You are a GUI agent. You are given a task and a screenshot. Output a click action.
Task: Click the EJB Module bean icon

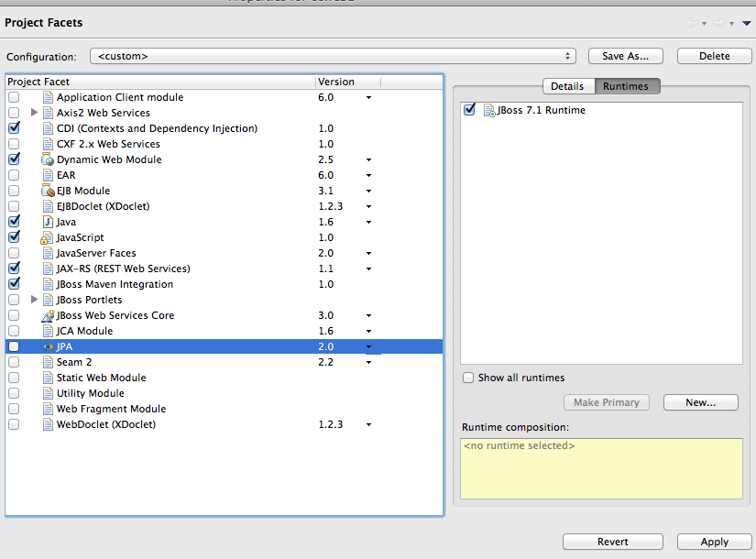(x=48, y=191)
